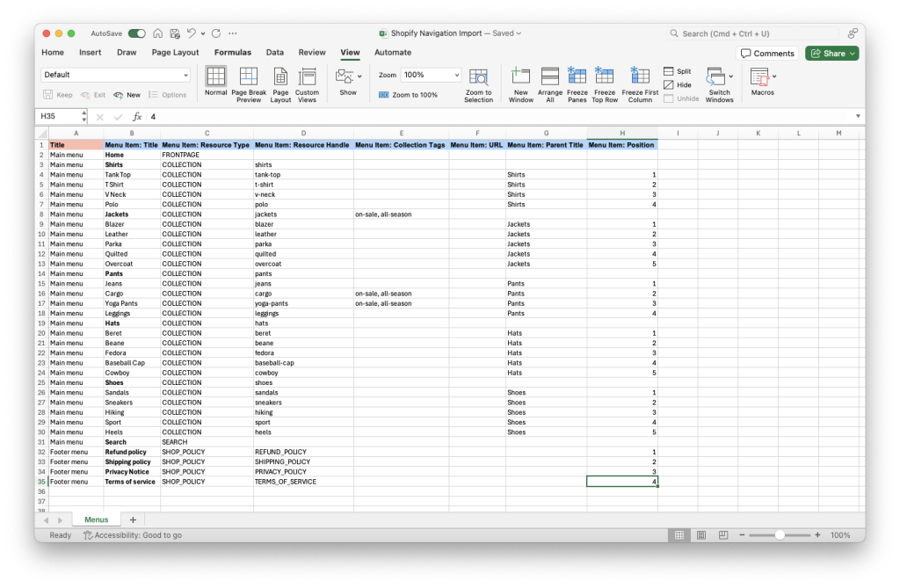Viewport: 900px width, 588px height.
Task: Freeze the first column
Action: (639, 81)
